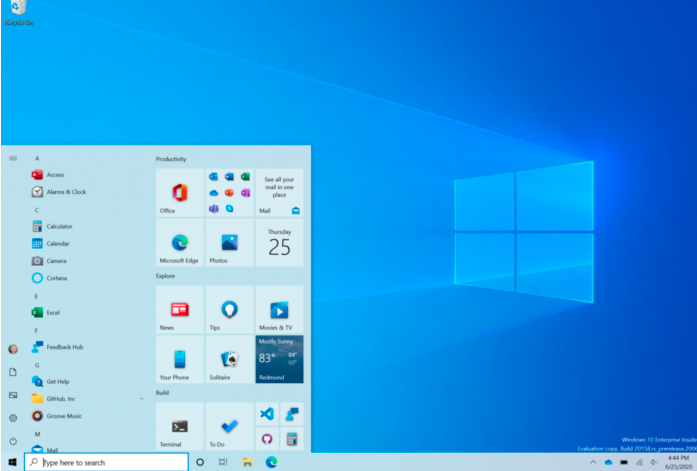This screenshot has width=697, height=471.
Task: Open Skype icon in the Office folder tile
Action: 229,208
